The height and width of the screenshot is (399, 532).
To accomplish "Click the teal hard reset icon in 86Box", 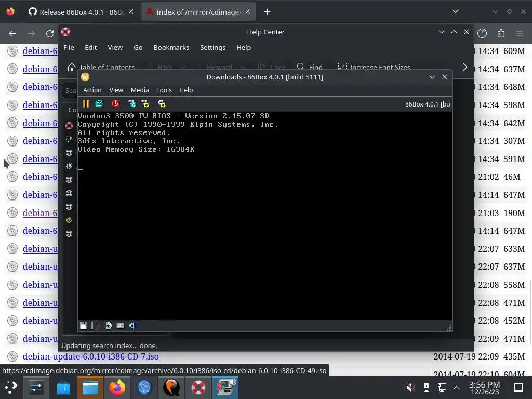I will pos(99,104).
